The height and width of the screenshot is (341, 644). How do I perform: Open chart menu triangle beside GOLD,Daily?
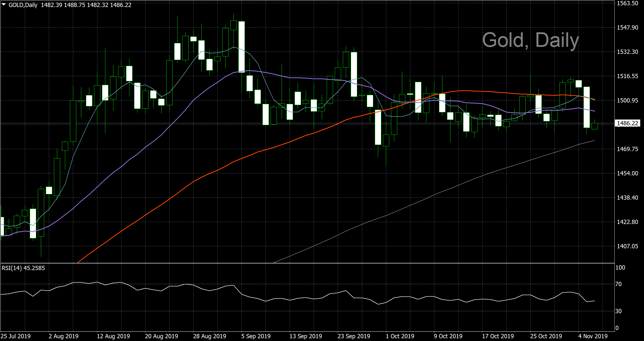(4, 5)
